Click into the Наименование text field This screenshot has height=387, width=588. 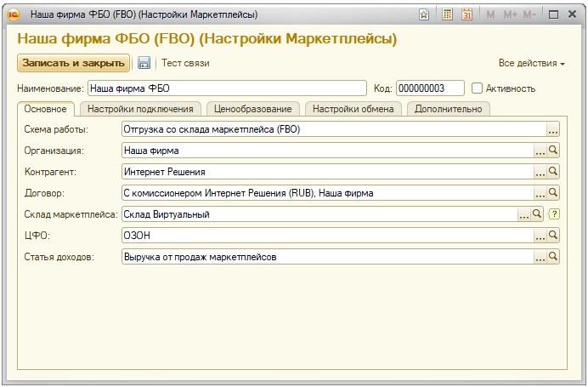click(227, 88)
